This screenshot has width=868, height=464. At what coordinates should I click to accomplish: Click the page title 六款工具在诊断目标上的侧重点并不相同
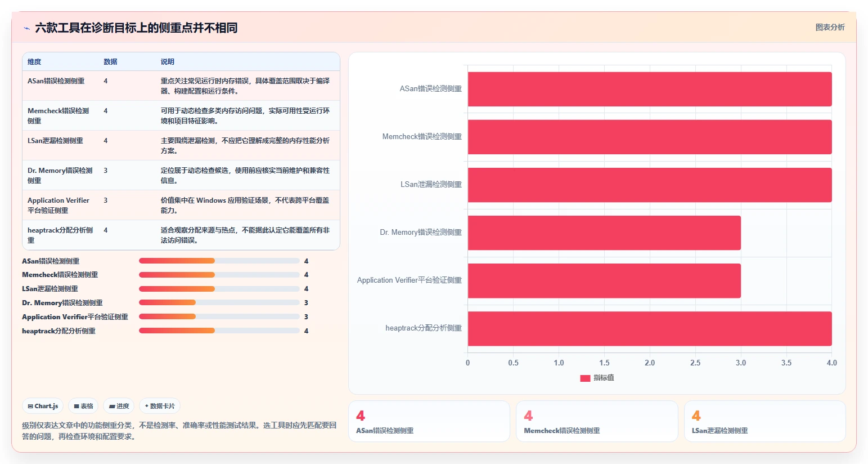point(136,28)
